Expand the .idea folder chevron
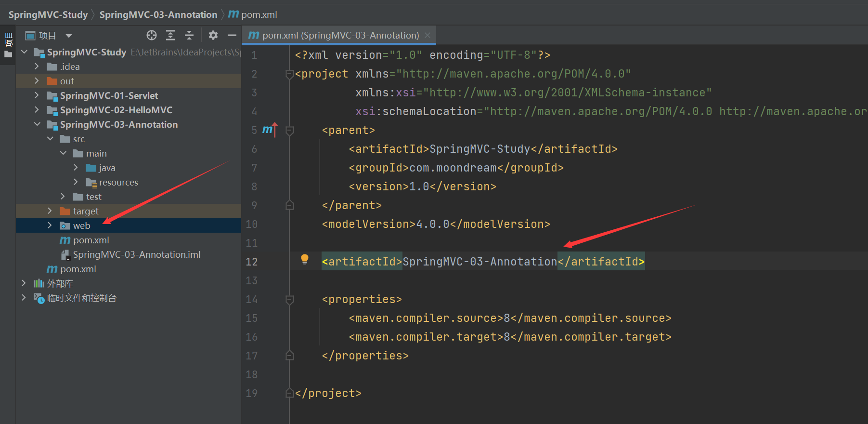 37,66
